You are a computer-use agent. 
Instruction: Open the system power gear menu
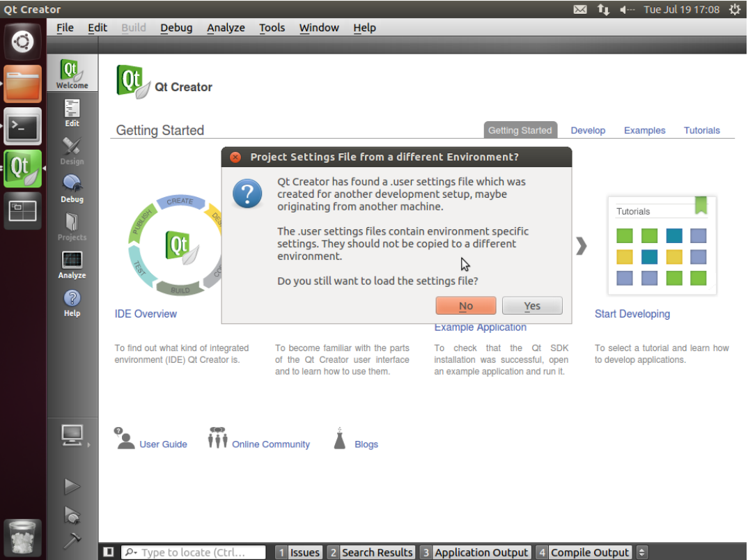[735, 10]
